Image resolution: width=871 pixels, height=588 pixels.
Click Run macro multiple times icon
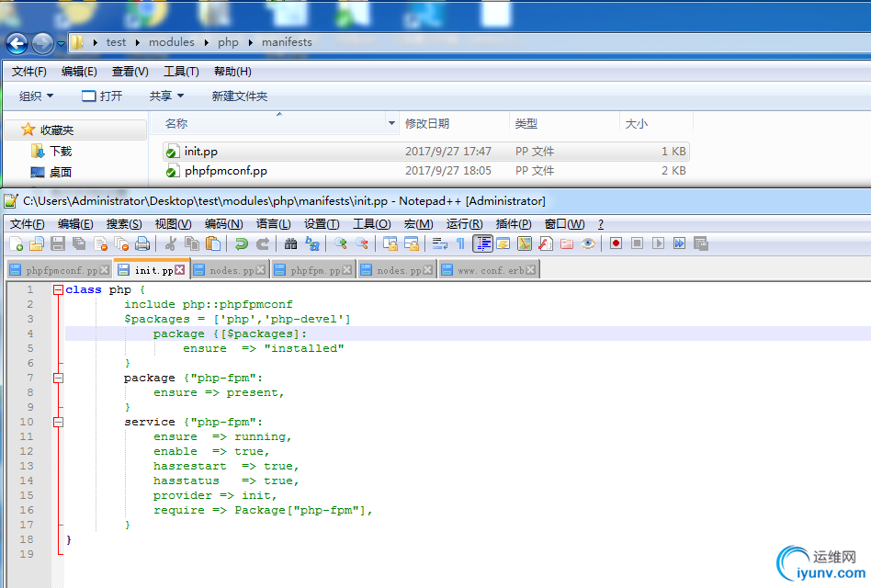[x=679, y=243]
